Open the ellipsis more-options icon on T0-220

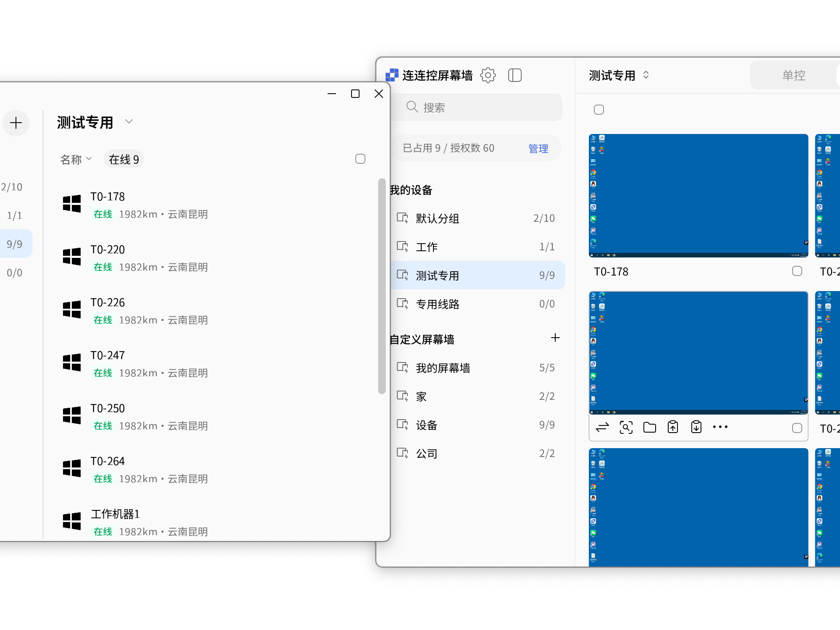pos(720,427)
